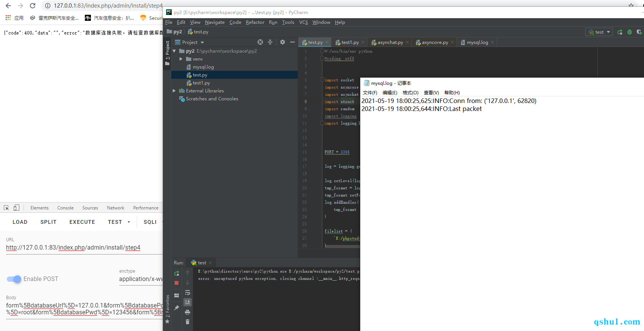
Task: Open the PyCharm File menu
Action: 169,22
